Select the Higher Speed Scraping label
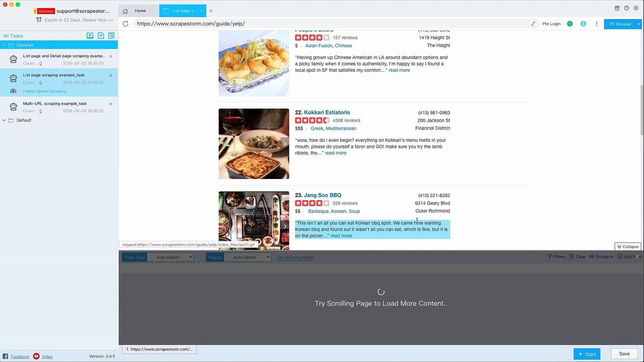The height and width of the screenshot is (362, 644). coord(44,92)
